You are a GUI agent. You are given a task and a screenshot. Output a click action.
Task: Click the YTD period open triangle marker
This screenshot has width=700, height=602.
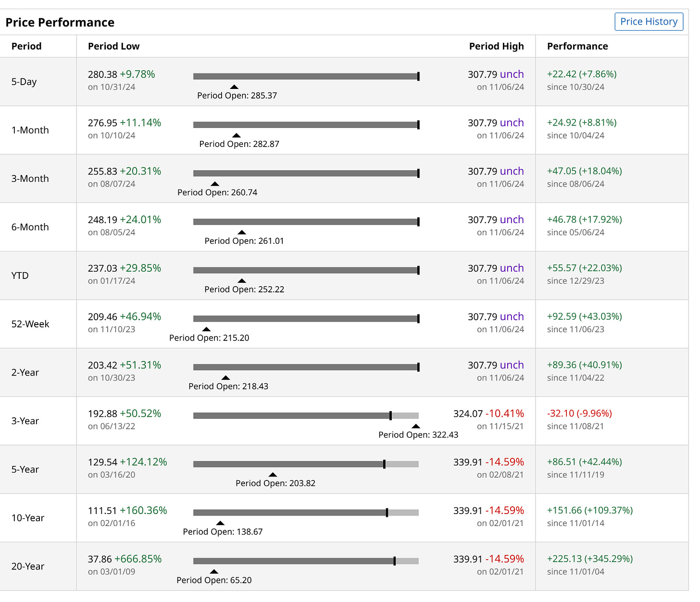pyautogui.click(x=242, y=281)
